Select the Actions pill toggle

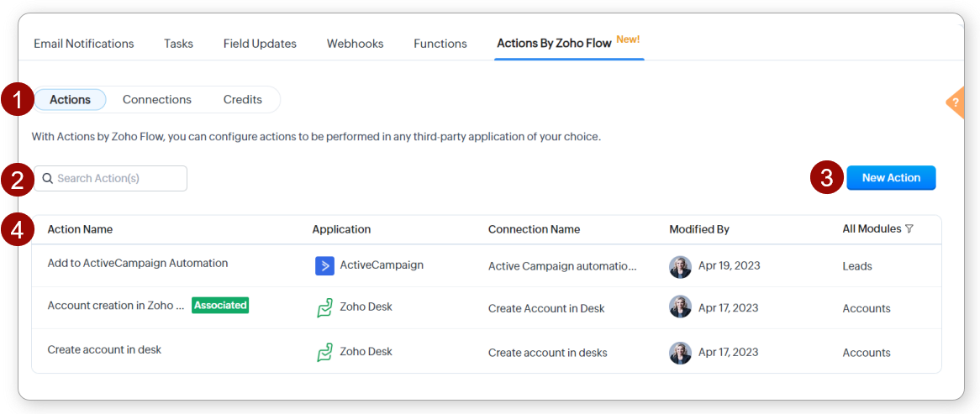tap(70, 100)
